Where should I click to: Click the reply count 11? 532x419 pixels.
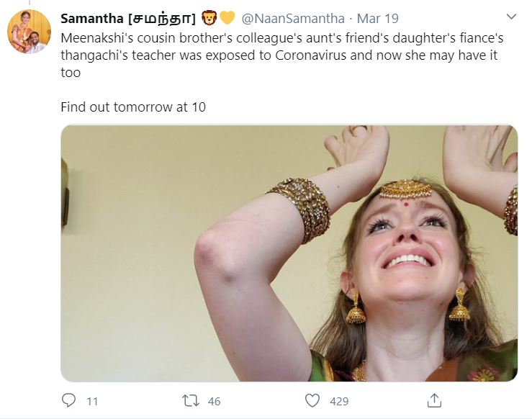pyautogui.click(x=91, y=401)
